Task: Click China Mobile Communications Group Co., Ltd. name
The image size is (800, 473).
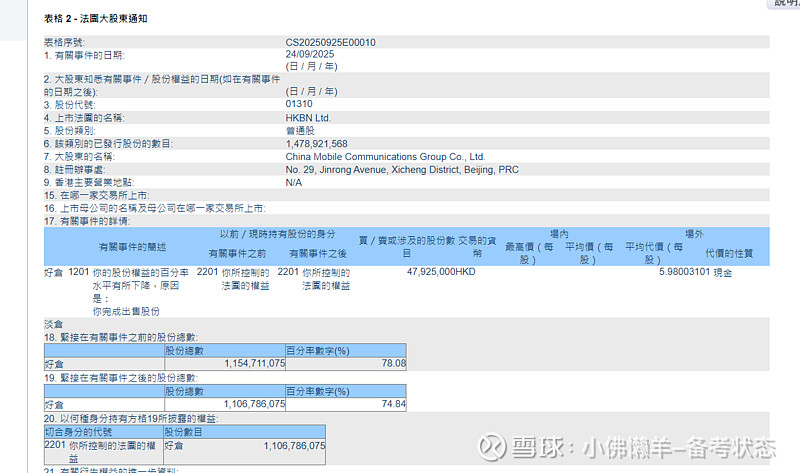Action: point(385,157)
